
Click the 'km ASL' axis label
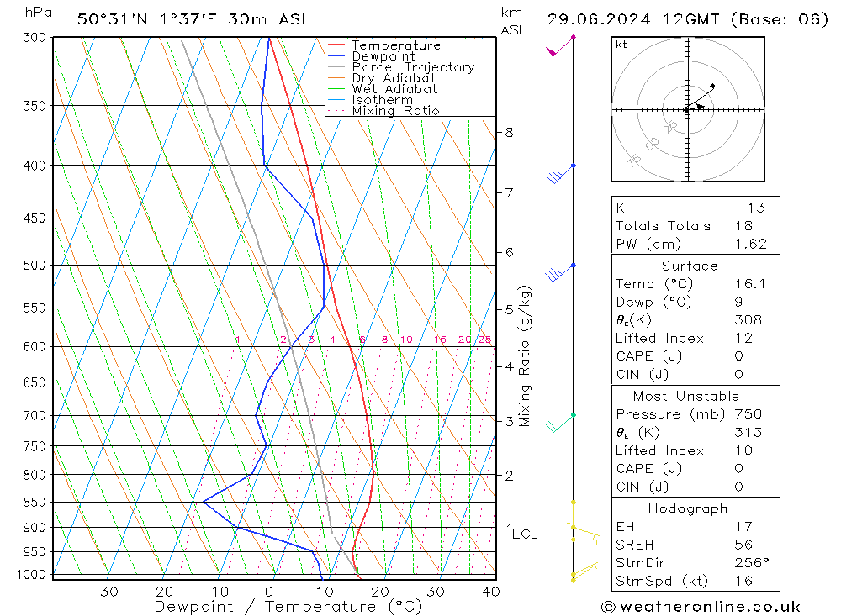tap(513, 22)
